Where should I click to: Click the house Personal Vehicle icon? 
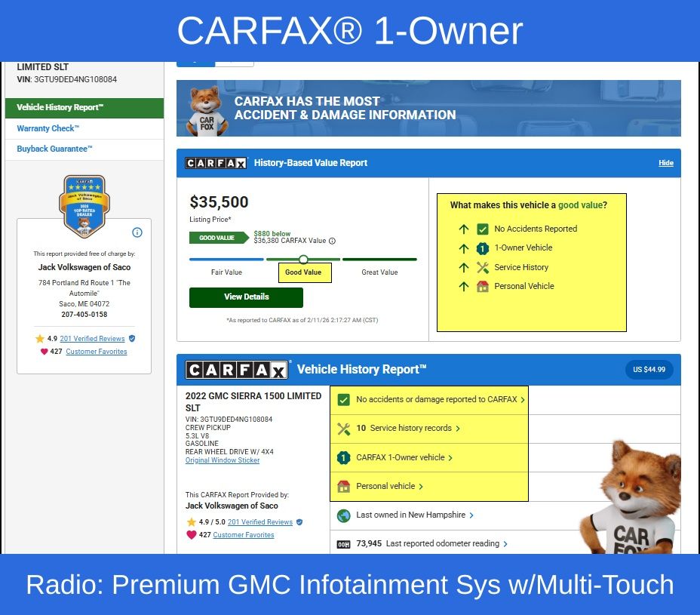(x=483, y=287)
